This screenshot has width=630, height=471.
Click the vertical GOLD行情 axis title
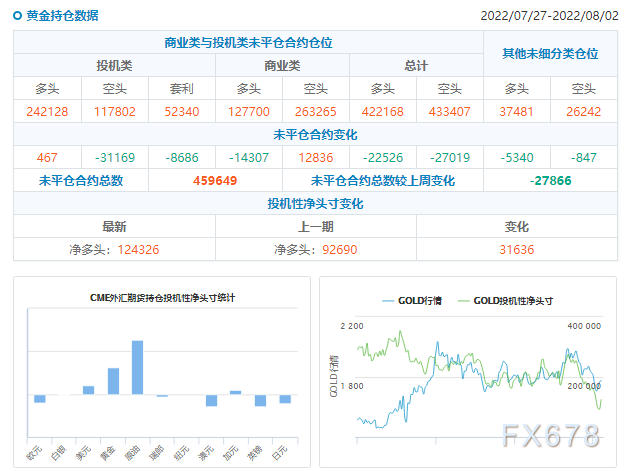click(334, 376)
